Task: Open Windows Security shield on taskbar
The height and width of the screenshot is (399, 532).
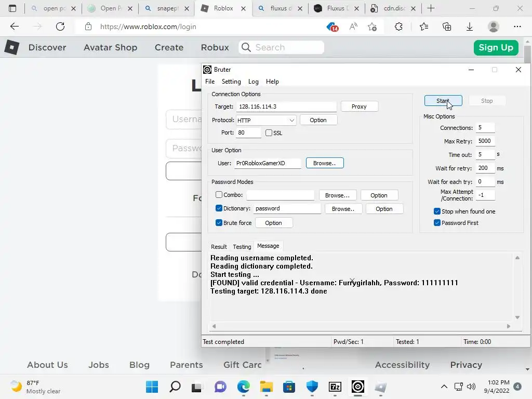Action: (312, 387)
